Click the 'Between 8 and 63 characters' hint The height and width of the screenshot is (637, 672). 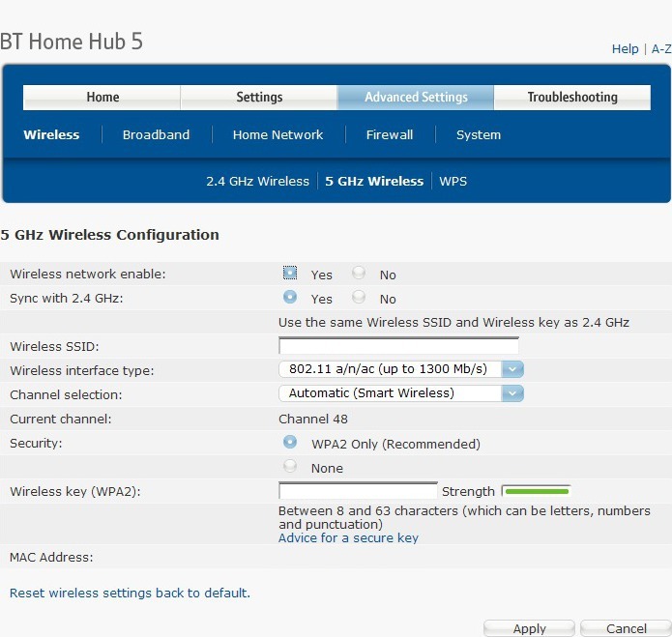click(x=464, y=517)
